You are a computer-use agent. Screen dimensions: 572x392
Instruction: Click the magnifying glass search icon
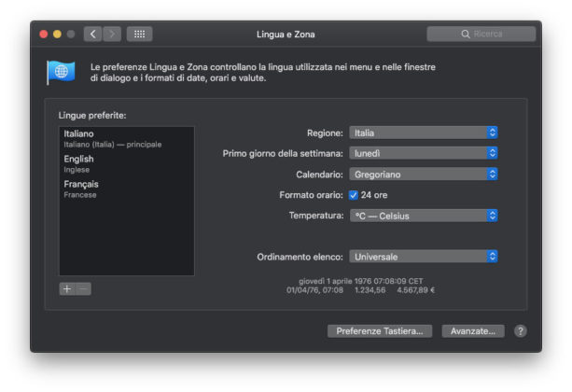[x=466, y=35]
